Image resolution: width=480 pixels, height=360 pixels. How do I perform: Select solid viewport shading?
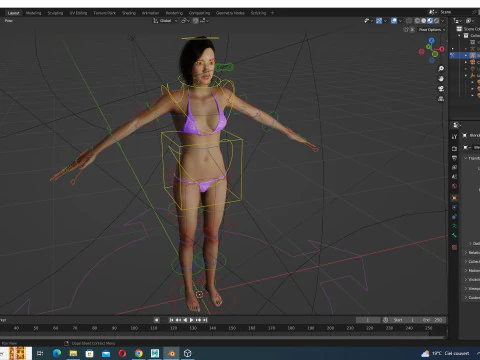point(423,21)
